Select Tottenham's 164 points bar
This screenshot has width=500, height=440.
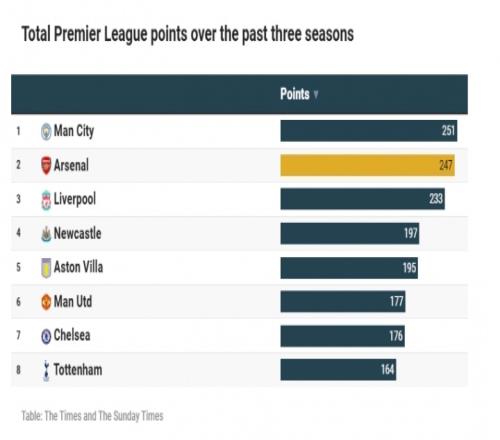tap(338, 370)
